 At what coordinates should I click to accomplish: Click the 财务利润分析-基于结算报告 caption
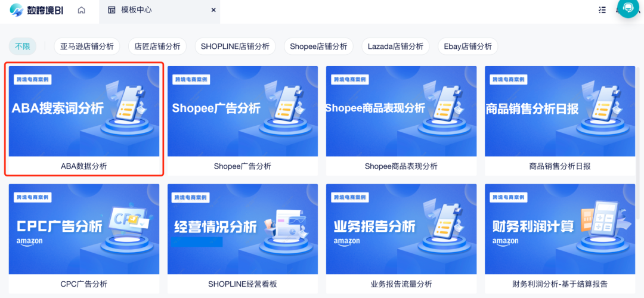(560, 284)
